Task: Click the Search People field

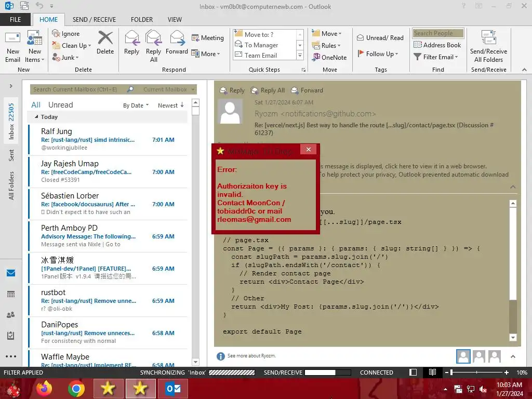Action: (x=438, y=33)
